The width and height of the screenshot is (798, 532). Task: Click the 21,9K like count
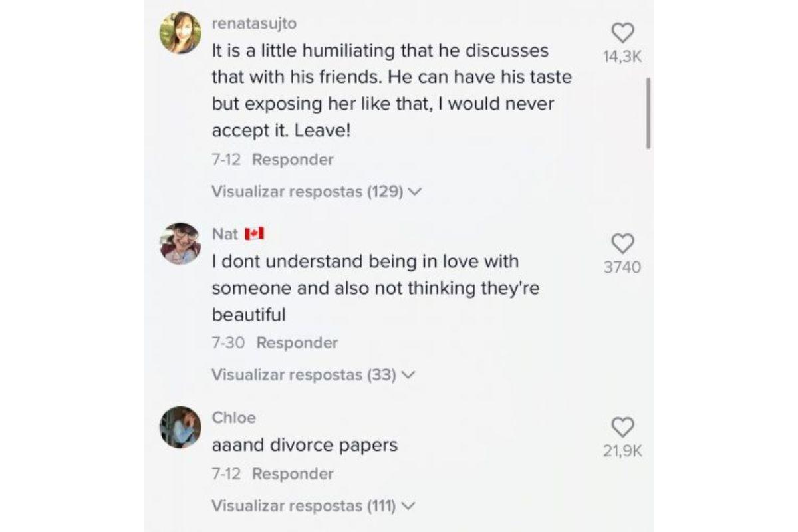pyautogui.click(x=622, y=451)
